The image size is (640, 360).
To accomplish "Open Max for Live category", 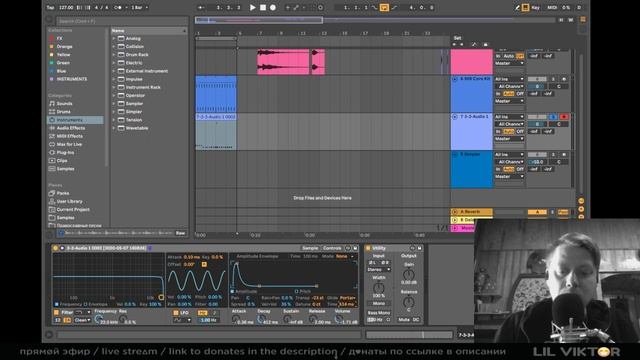I will coord(69,144).
